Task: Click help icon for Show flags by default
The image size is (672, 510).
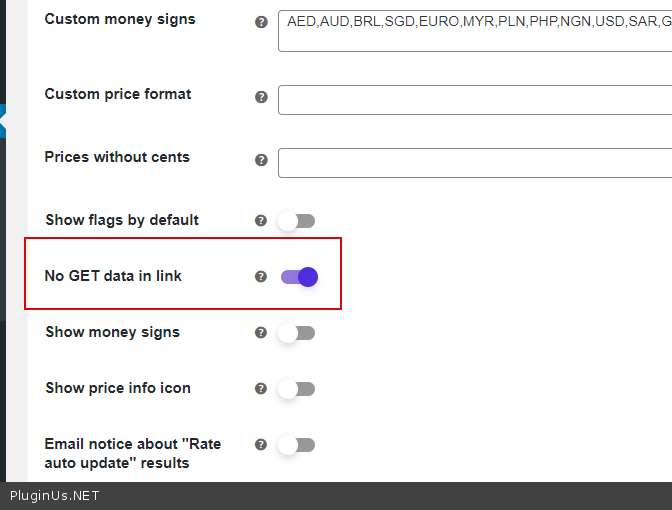Action: coord(261,221)
